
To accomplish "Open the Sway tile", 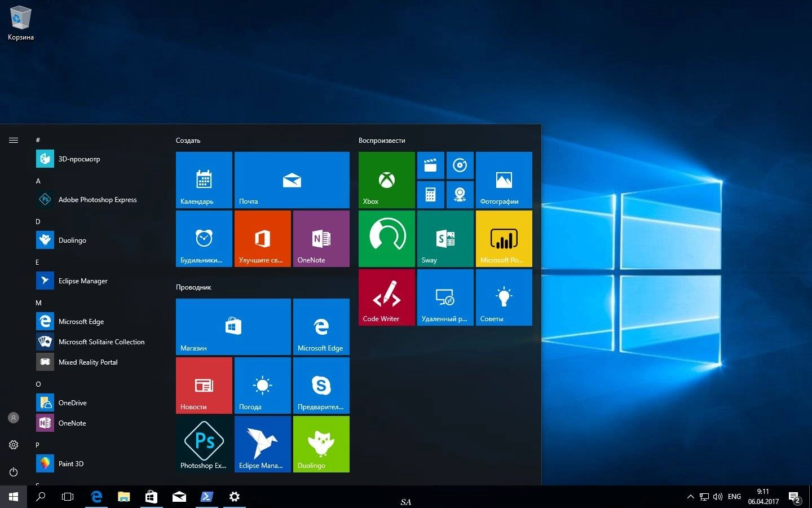I will pyautogui.click(x=445, y=239).
